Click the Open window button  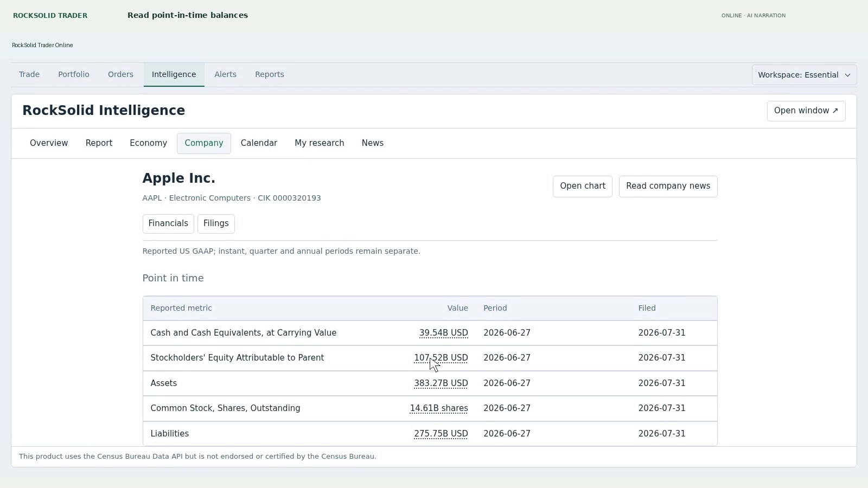click(806, 111)
